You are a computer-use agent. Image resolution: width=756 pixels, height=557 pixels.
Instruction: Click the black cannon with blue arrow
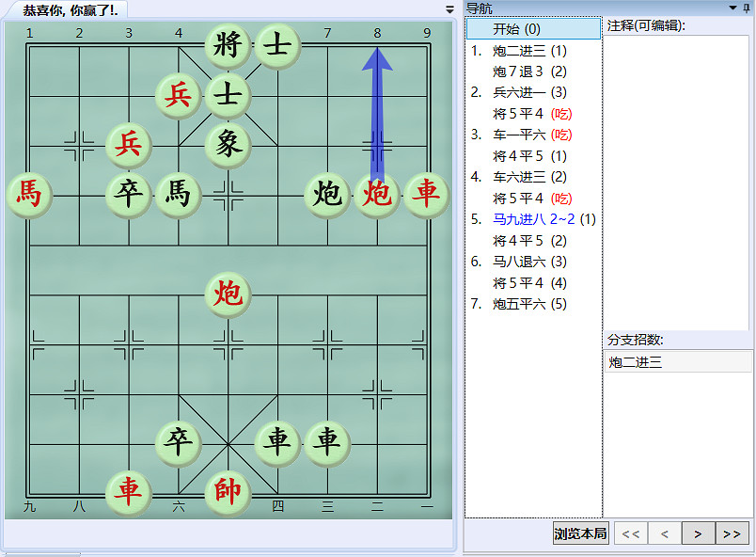377,196
